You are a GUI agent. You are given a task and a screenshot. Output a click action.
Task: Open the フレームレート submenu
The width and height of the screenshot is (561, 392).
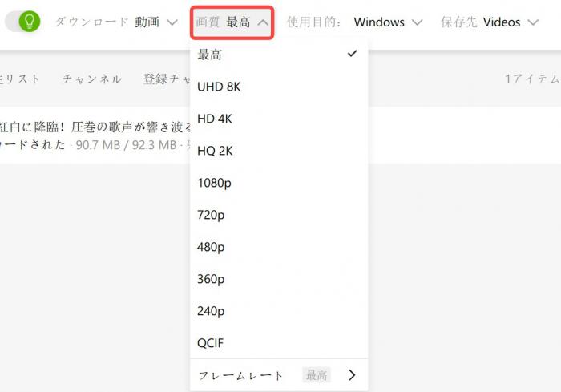coord(279,375)
